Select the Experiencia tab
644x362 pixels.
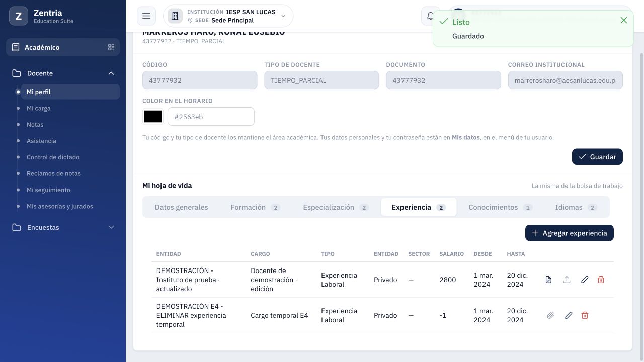[419, 207]
